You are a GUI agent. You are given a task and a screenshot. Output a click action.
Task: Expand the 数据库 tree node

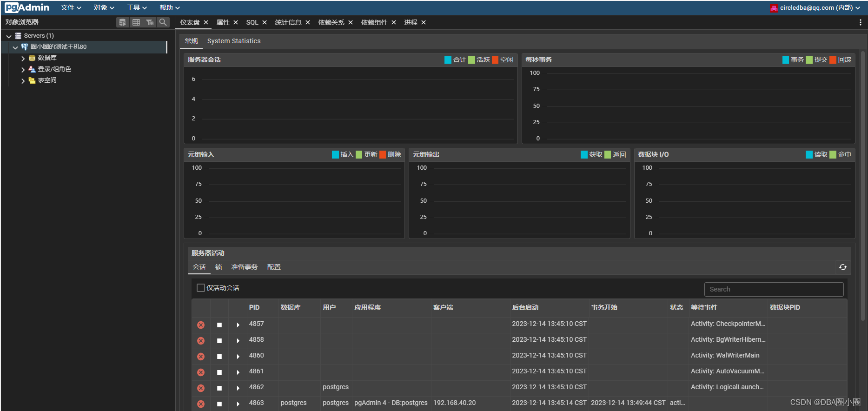[x=23, y=59]
